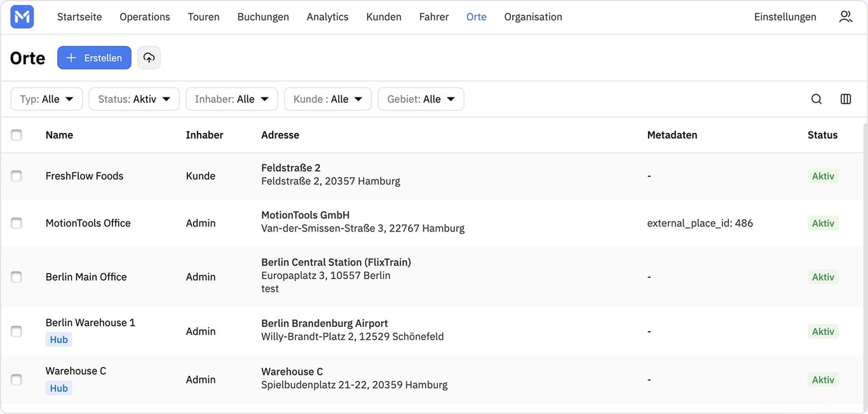Viewport: 868px width, 414px height.
Task: Click the Orte page heading
Action: point(28,58)
